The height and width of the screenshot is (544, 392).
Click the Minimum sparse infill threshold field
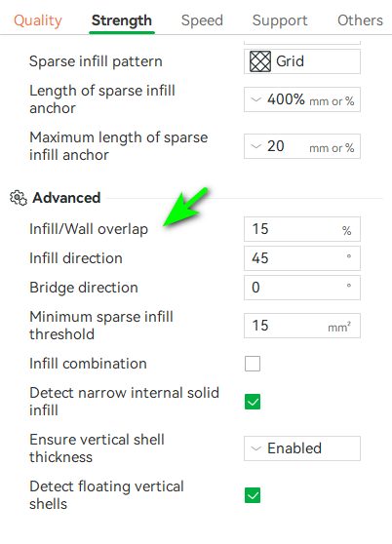[302, 326]
